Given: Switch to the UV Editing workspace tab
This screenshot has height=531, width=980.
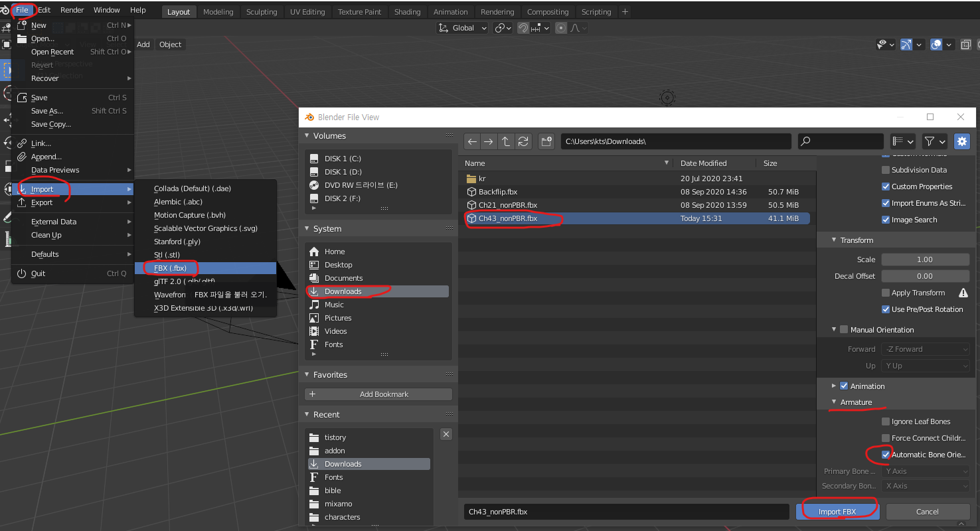Looking at the screenshot, I should coord(307,12).
